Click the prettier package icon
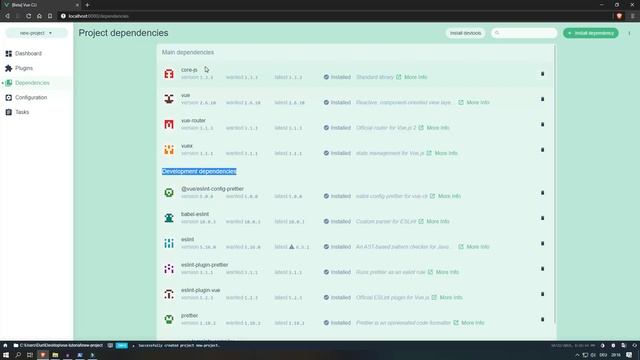This screenshot has width=640, height=360. point(169,319)
